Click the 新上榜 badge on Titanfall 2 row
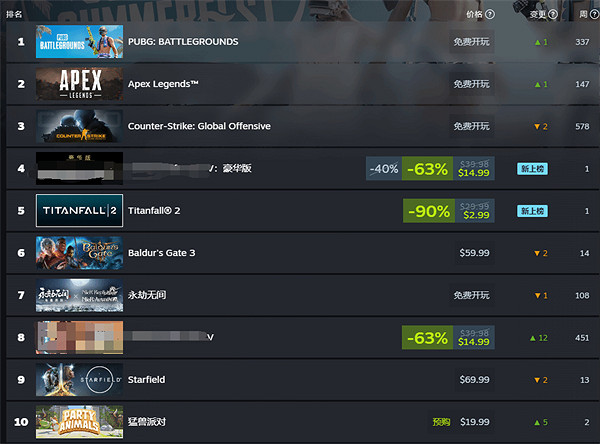Screen dimensions: 600x444 tap(532, 211)
